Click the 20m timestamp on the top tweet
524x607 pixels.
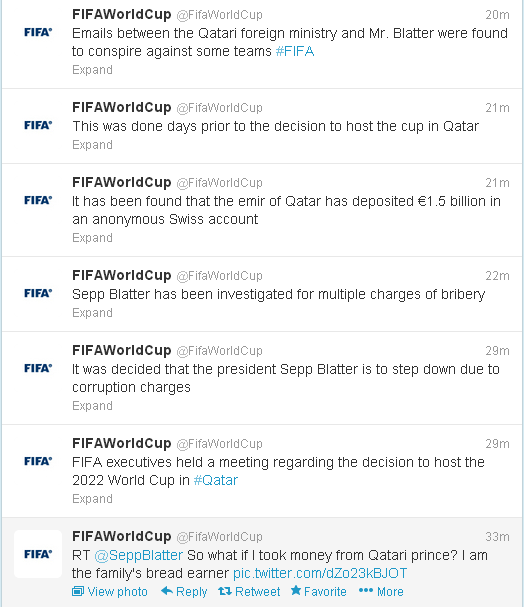497,15
